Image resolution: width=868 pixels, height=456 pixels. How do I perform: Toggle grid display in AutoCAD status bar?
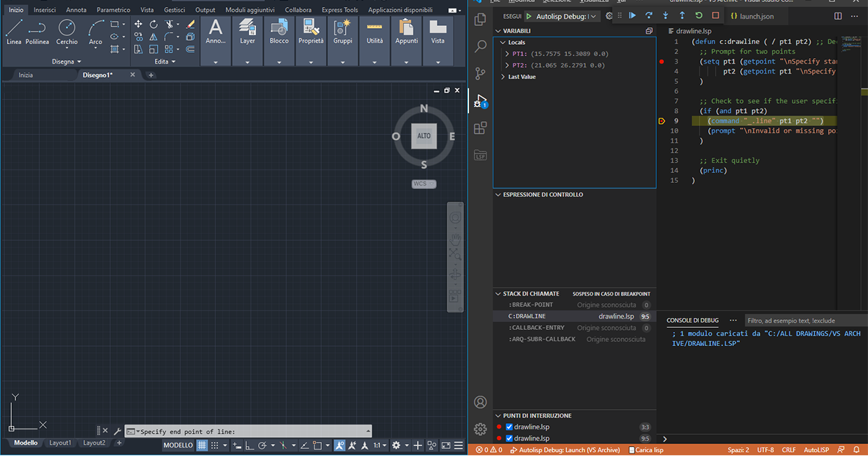pyautogui.click(x=202, y=445)
